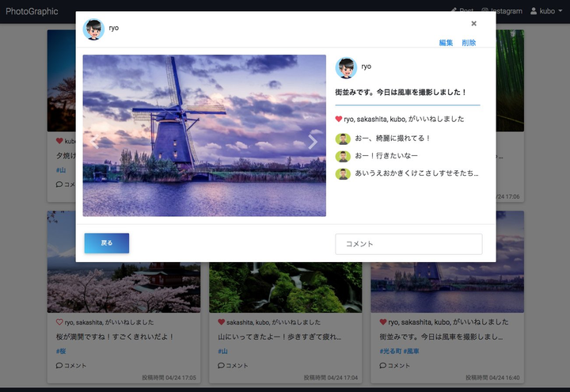Toggle the red heart like in the modal

click(x=339, y=119)
